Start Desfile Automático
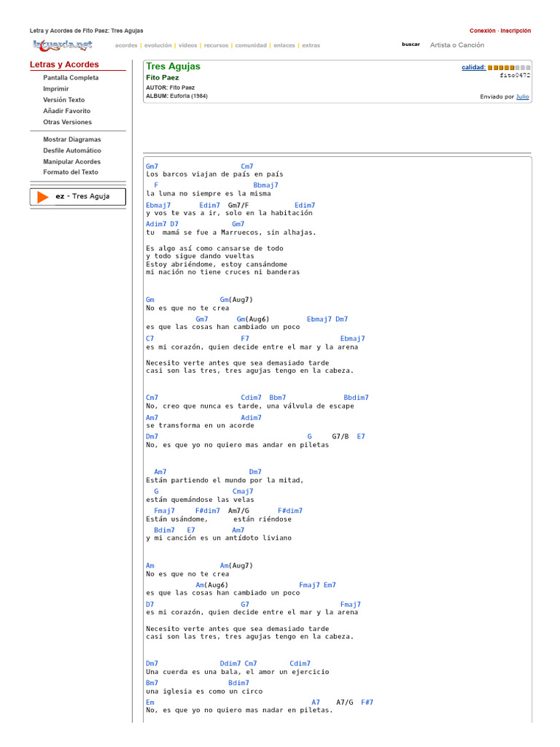This screenshot has height=747, width=560. (x=72, y=150)
